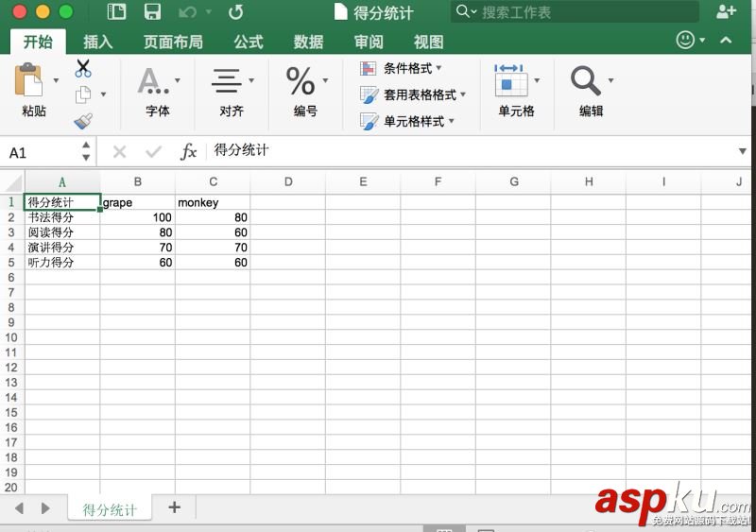Click the workbook template icon in title bar
The image size is (756, 532).
(x=116, y=11)
